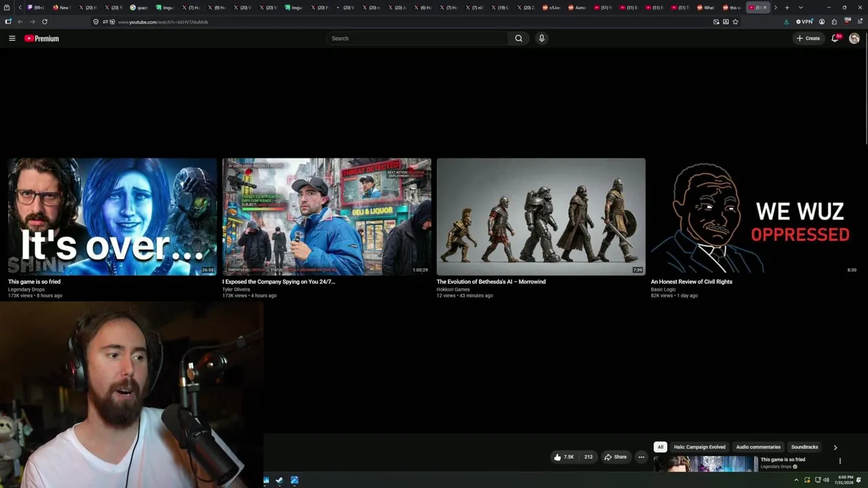Go to YouTube Premium home via logo
868x488 pixels.
[x=42, y=39]
